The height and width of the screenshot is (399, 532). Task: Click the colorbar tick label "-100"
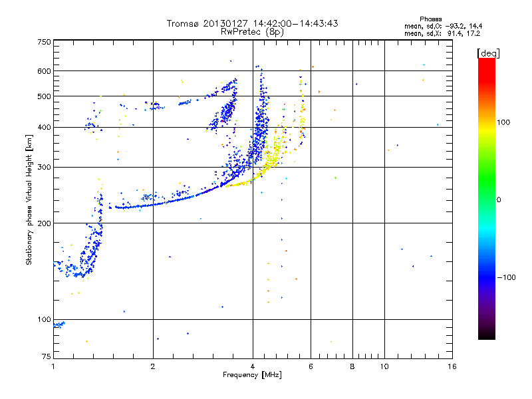click(506, 277)
